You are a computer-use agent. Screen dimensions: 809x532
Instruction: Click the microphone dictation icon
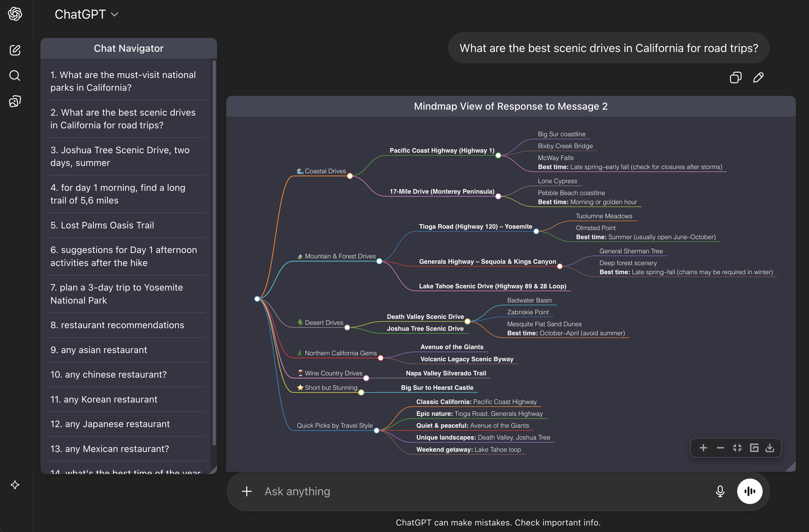(720, 491)
